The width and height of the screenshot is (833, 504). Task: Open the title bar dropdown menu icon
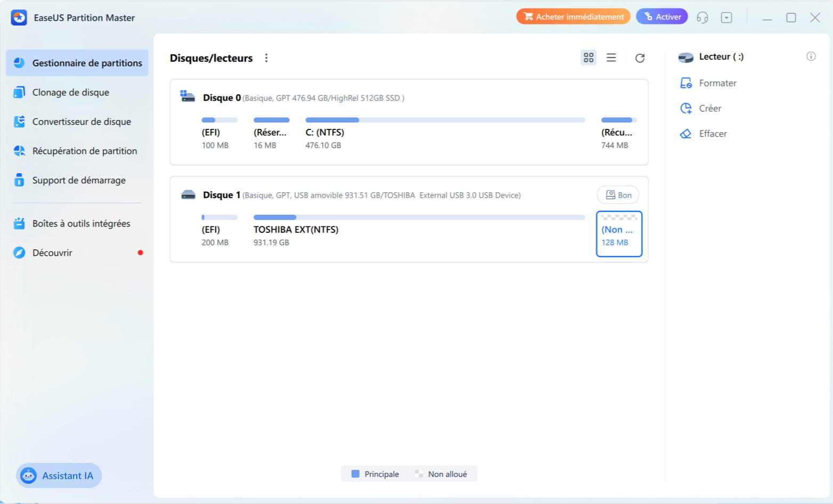click(726, 18)
